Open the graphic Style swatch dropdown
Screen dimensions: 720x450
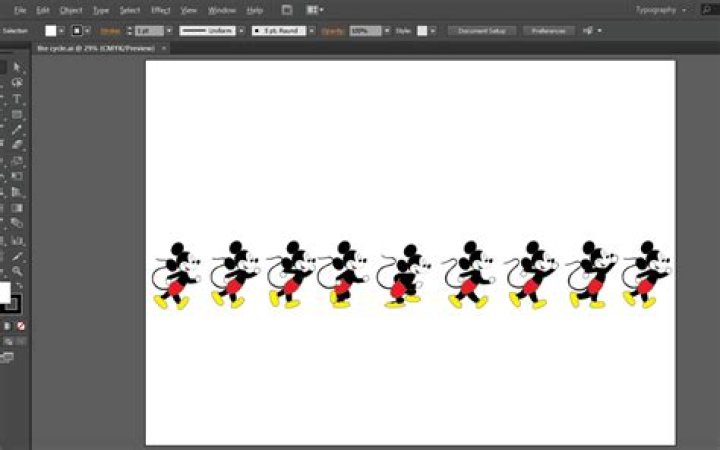433,31
